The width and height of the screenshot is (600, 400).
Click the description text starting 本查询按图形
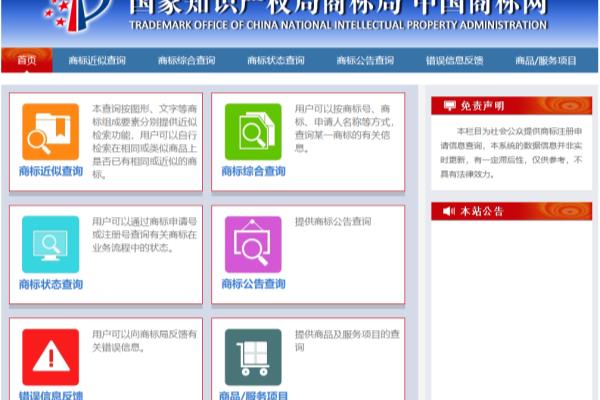pyautogui.click(x=145, y=141)
